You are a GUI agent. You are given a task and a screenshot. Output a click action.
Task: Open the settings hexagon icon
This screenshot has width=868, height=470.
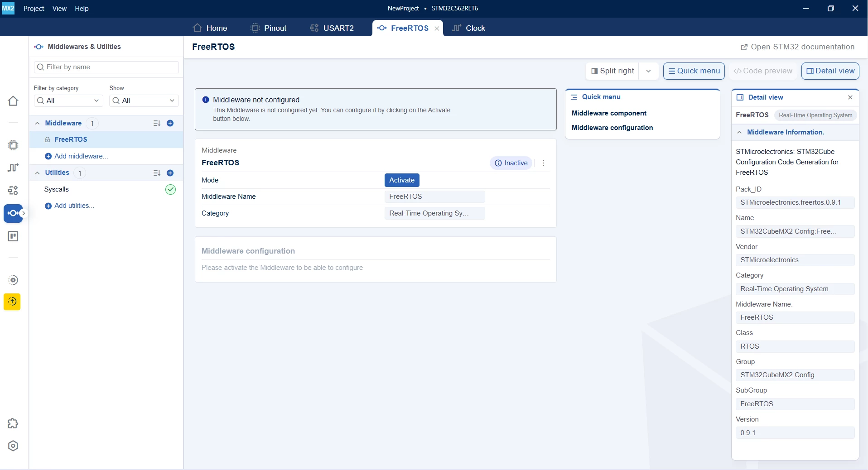click(x=13, y=446)
